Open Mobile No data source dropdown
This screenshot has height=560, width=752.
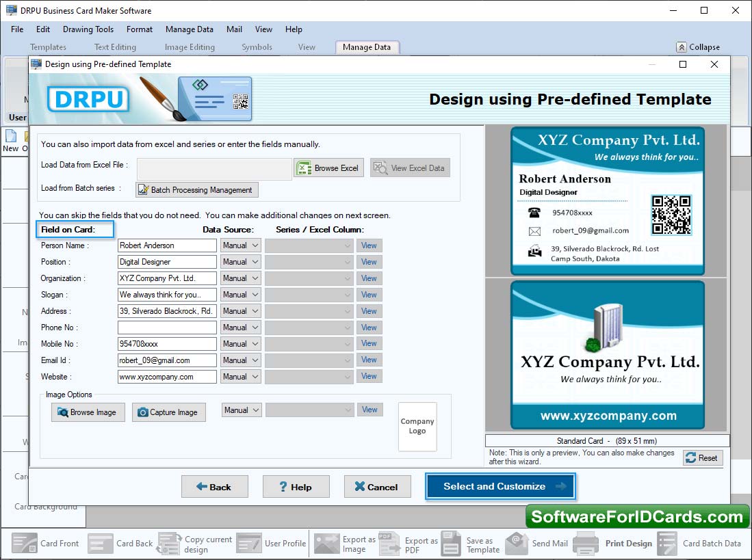pos(241,344)
